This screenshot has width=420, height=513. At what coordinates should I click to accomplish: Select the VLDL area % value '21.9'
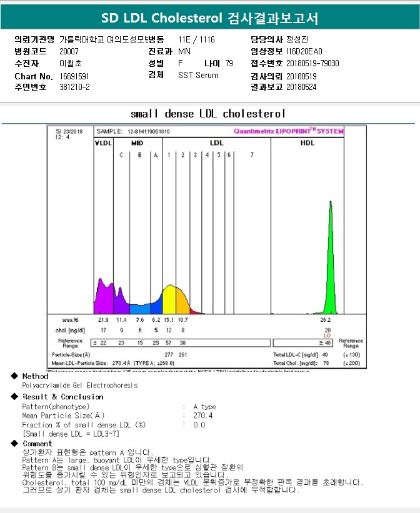click(103, 320)
